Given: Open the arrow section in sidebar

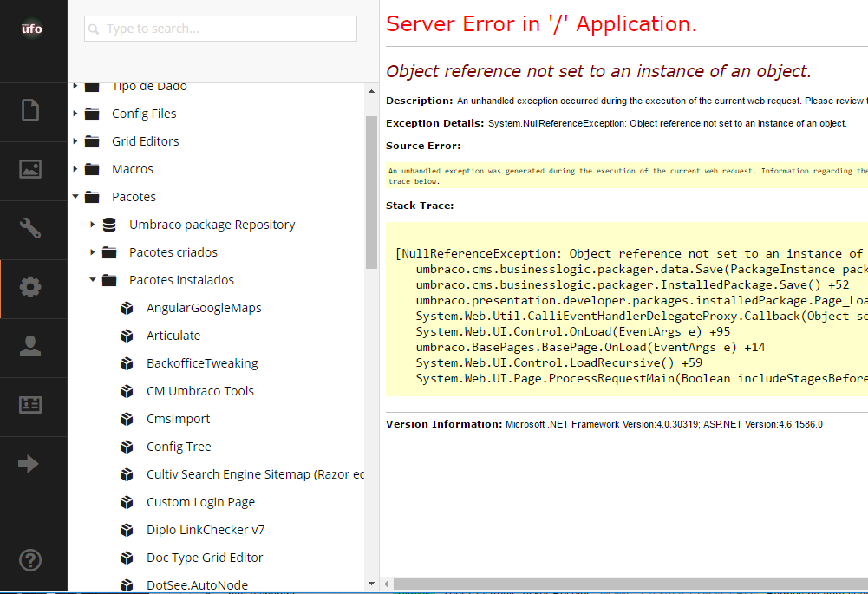Looking at the screenshot, I should (29, 463).
